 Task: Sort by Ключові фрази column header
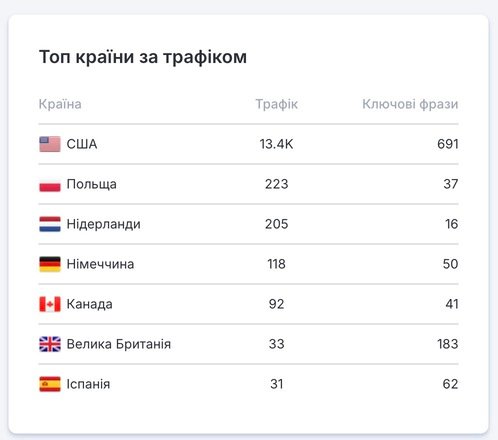pos(410,104)
